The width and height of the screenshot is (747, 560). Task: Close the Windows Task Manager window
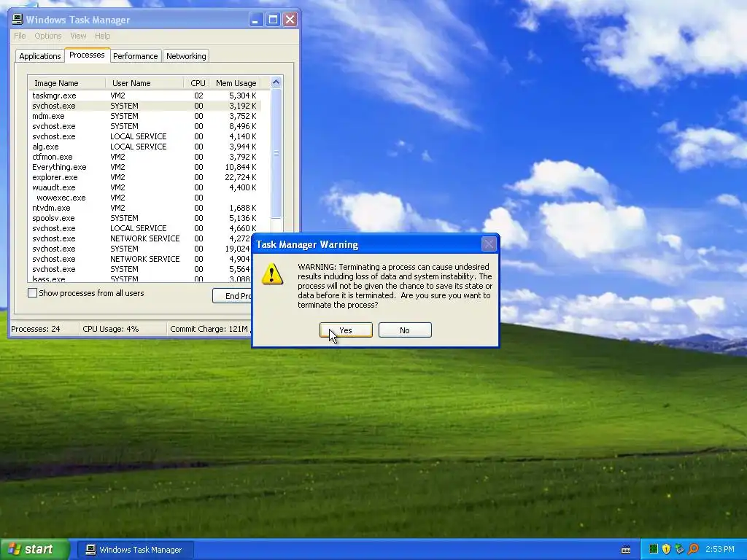point(290,20)
